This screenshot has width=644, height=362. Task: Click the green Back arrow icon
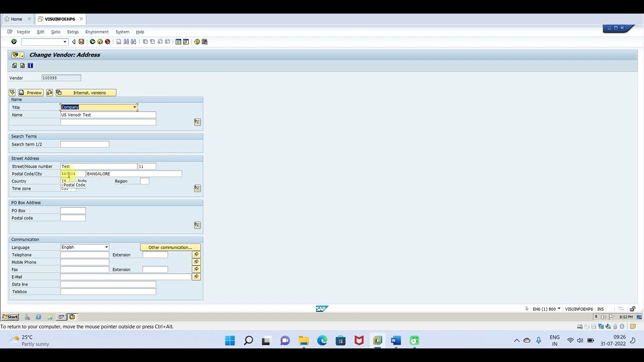coord(93,42)
